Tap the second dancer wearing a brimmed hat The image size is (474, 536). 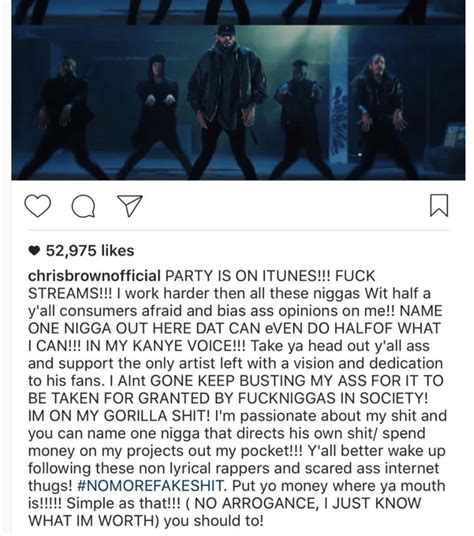[155, 116]
